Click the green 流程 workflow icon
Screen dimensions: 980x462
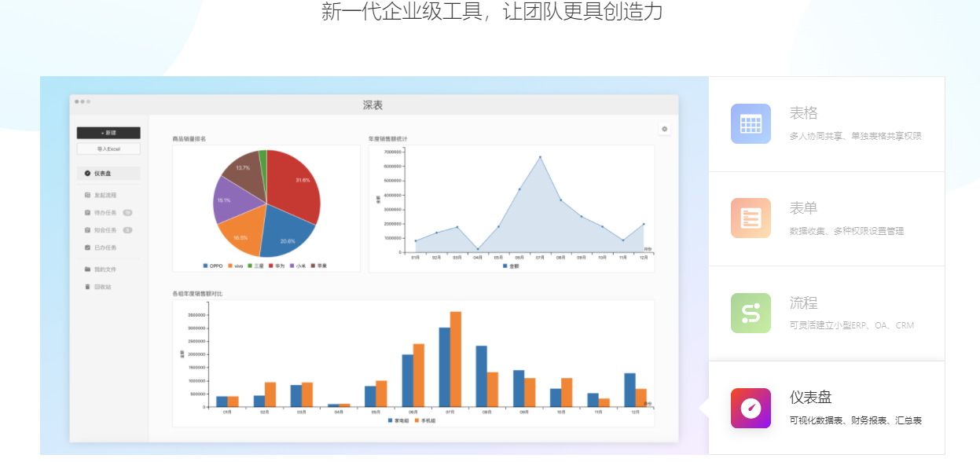[x=751, y=313]
